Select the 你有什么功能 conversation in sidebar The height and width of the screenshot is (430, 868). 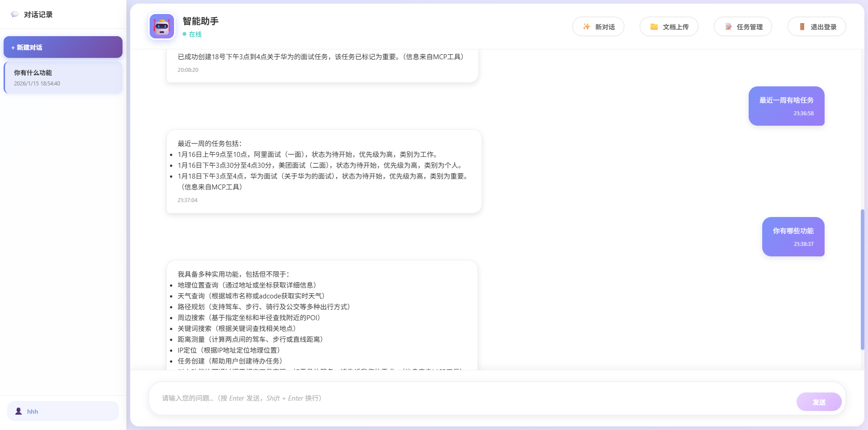pos(63,77)
